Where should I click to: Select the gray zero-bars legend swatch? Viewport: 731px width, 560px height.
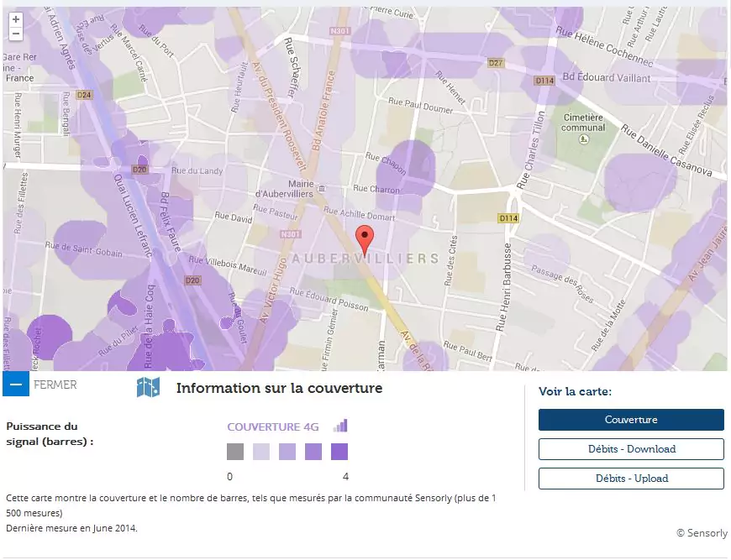click(235, 453)
